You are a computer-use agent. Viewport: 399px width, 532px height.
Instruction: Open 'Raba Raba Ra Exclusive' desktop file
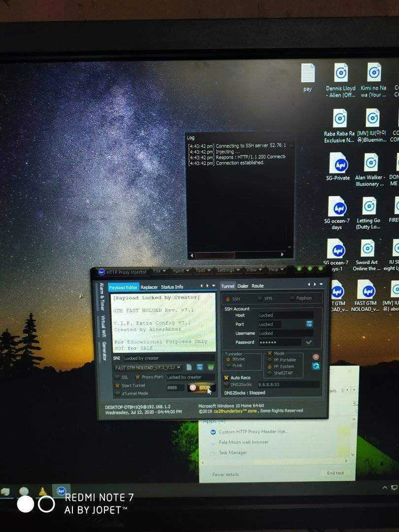339,126
